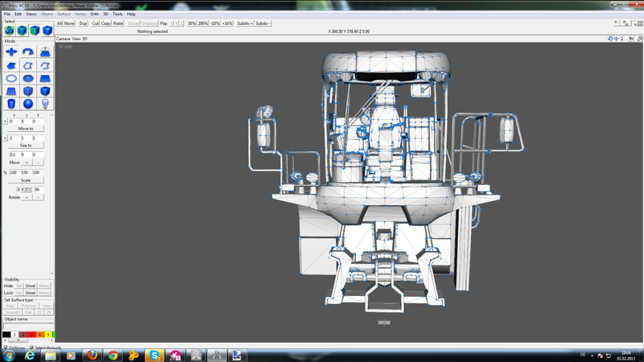The width and height of the screenshot is (644, 362).
Task: Click the Subdiv + button
Action: coord(245,23)
